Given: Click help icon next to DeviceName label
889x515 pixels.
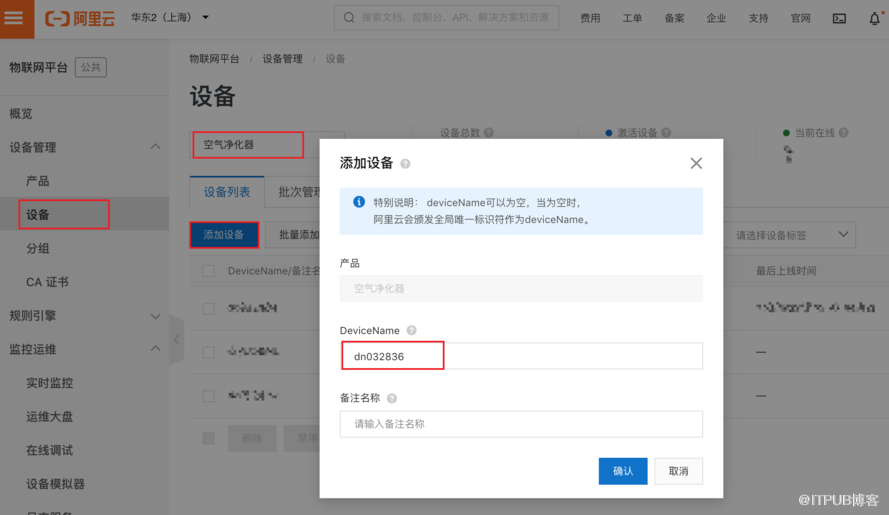Looking at the screenshot, I should [411, 331].
